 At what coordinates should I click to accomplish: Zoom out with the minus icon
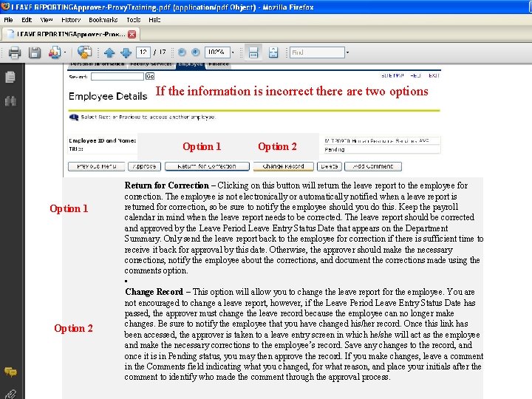tap(182, 52)
